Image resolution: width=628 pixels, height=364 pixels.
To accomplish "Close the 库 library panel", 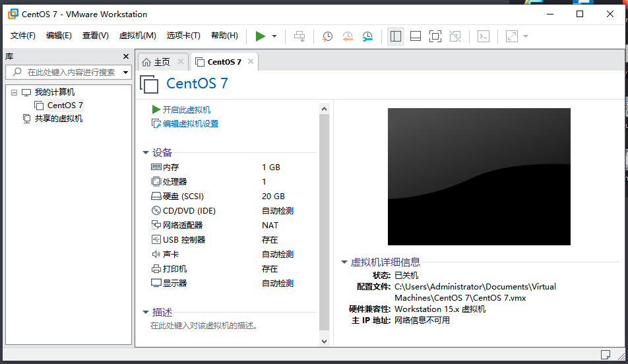I will coord(126,57).
